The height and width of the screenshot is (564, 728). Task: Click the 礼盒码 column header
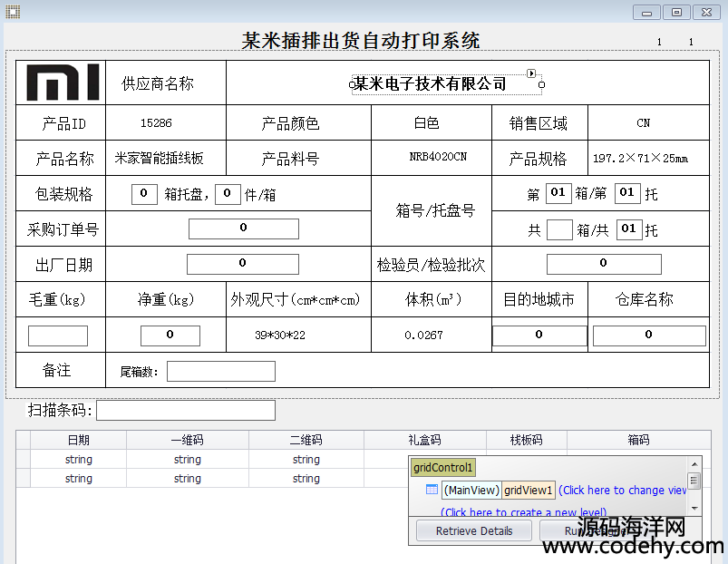[x=425, y=440]
